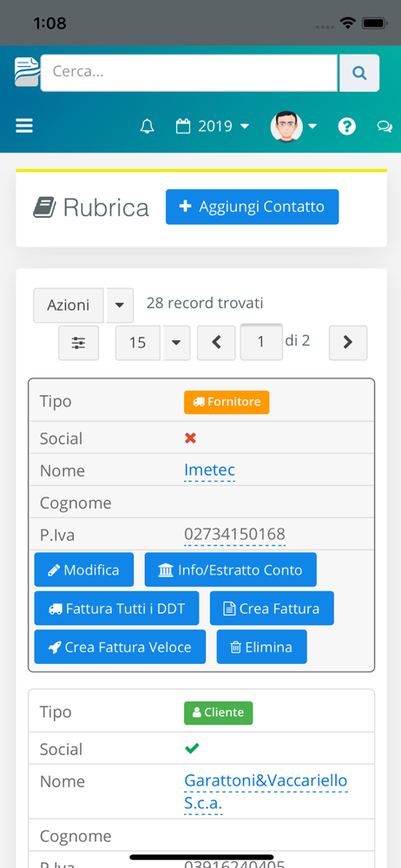Image resolution: width=401 pixels, height=868 pixels.
Task: Open the user avatar dropdown
Action: pyautogui.click(x=293, y=126)
